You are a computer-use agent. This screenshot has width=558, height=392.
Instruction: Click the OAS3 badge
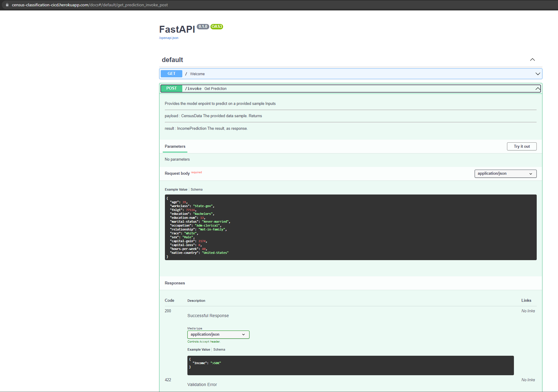point(217,27)
